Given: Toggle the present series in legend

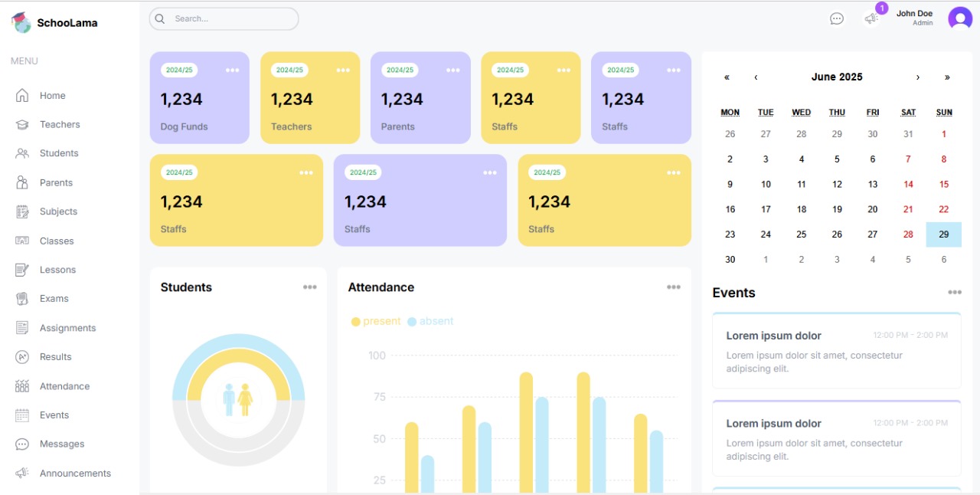Looking at the screenshot, I should (376, 321).
